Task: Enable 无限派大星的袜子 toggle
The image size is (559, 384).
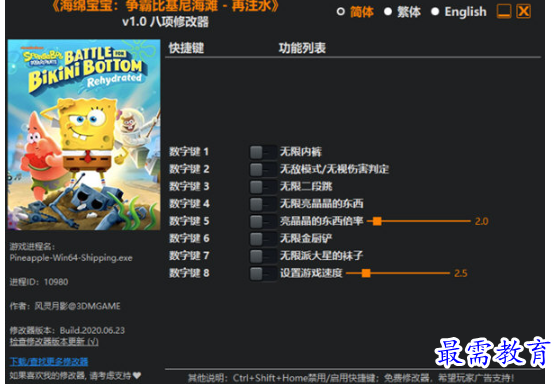Action: click(263, 256)
